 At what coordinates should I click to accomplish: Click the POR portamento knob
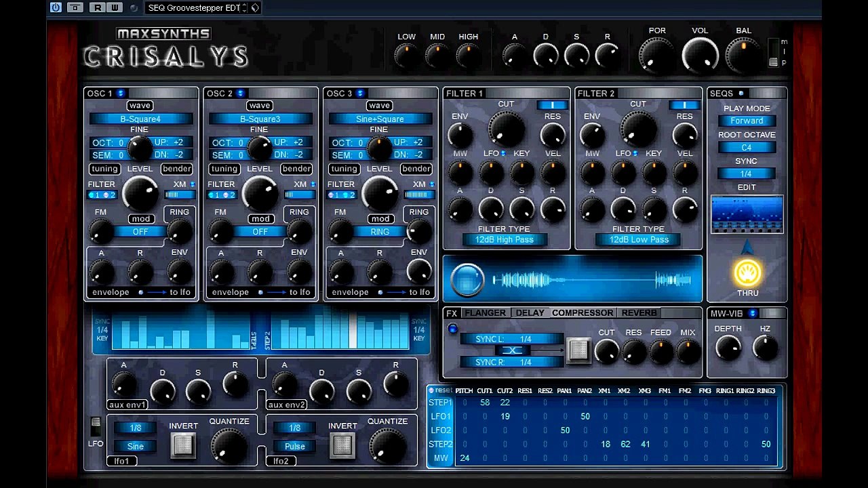point(657,54)
